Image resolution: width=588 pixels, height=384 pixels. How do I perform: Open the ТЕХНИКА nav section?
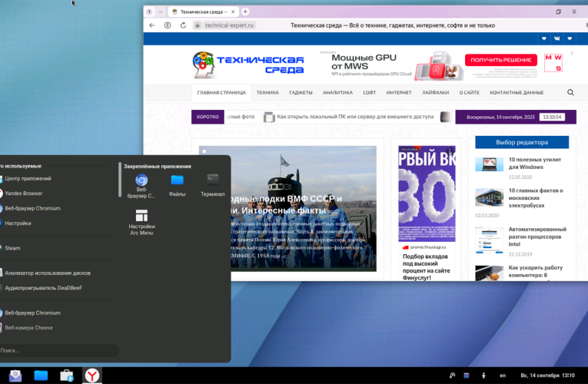click(x=267, y=92)
